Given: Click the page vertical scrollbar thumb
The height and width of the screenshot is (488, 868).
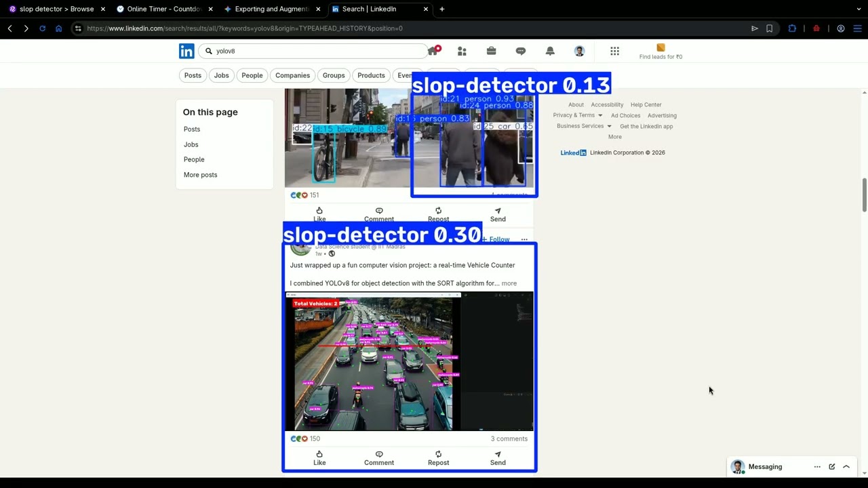Looking at the screenshot, I should (864, 195).
